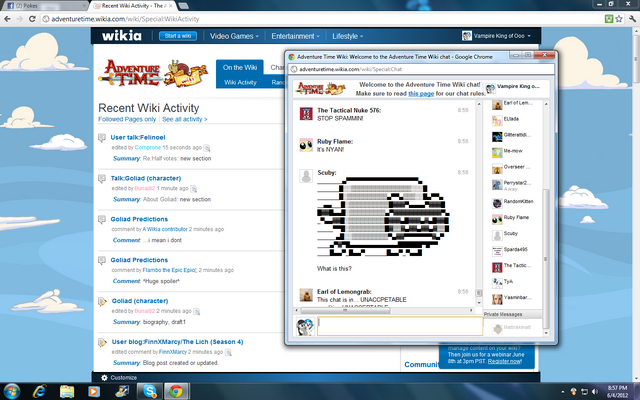Bookmark this page with the star icon
The image size is (640, 400).
tap(619, 19)
